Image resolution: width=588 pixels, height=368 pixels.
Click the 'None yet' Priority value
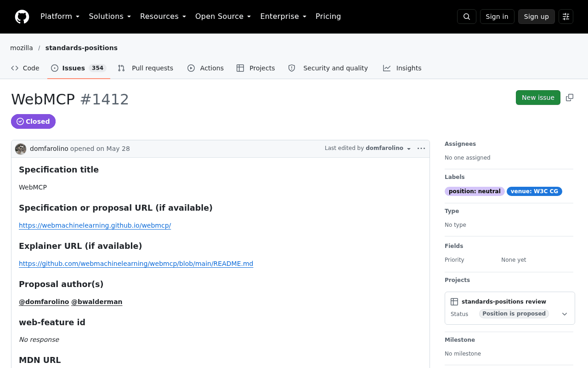point(514,260)
